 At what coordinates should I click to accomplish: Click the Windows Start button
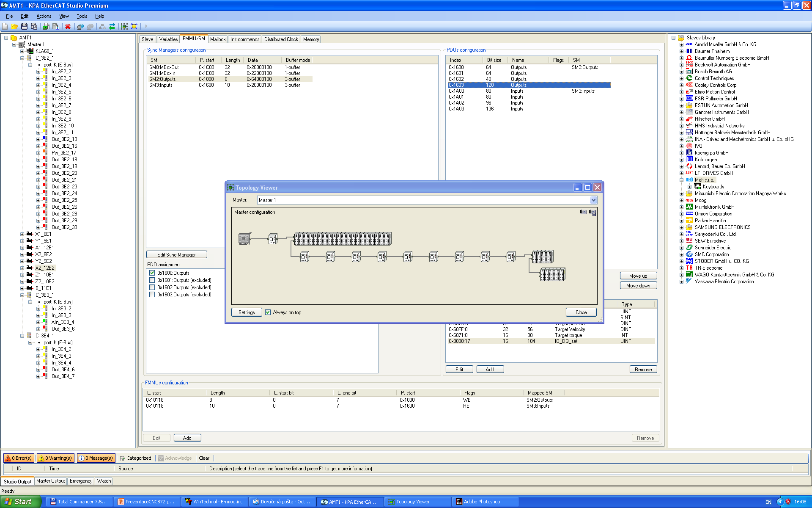(20, 502)
